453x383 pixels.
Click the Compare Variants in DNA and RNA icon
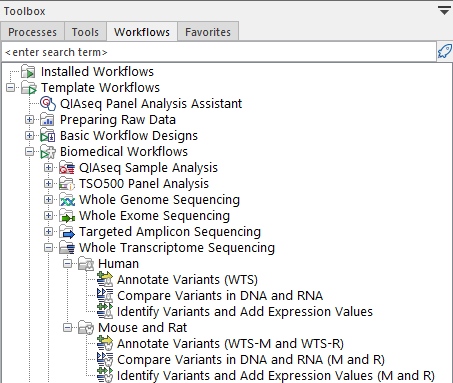click(105, 295)
